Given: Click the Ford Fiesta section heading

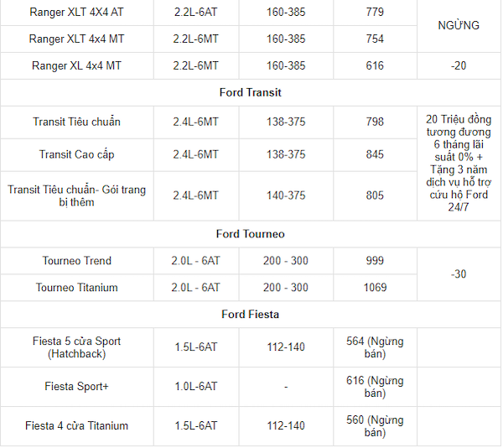Looking at the screenshot, I should click(251, 315).
